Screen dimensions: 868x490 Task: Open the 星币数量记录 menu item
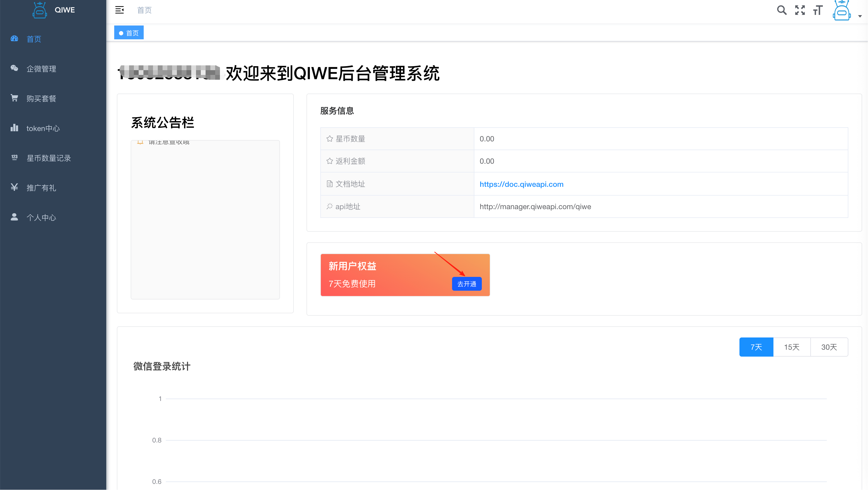(49, 158)
